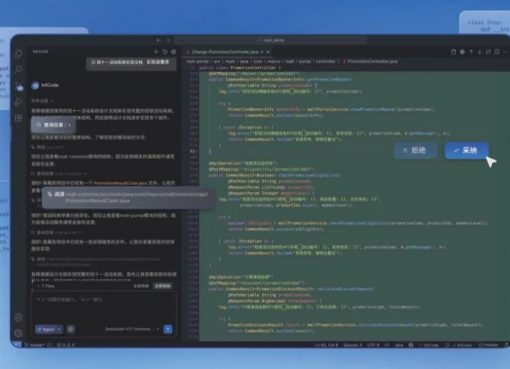Click the UTF-8 encoding status bar item
Image resolution: width=510 pixels, height=369 pixels.
click(x=373, y=345)
